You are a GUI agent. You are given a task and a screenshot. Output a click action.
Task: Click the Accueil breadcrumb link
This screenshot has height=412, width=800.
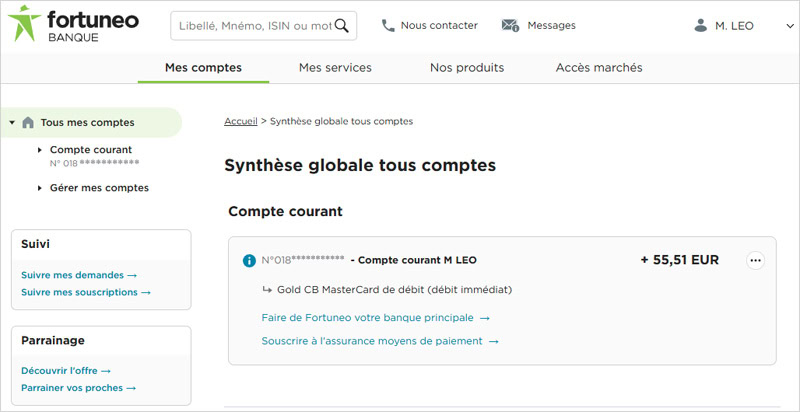pyautogui.click(x=240, y=121)
